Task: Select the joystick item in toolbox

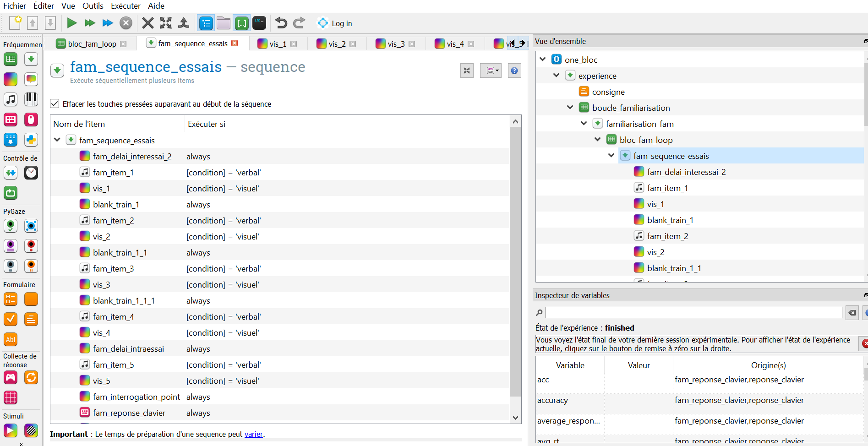Action: pos(11,377)
